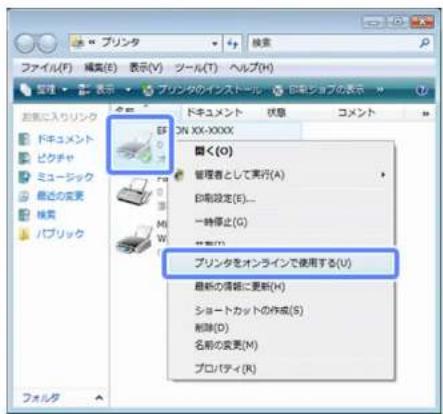This screenshot has width=443, height=414.
Task: Open 最近の変更 favorite link text
Action: (60, 196)
